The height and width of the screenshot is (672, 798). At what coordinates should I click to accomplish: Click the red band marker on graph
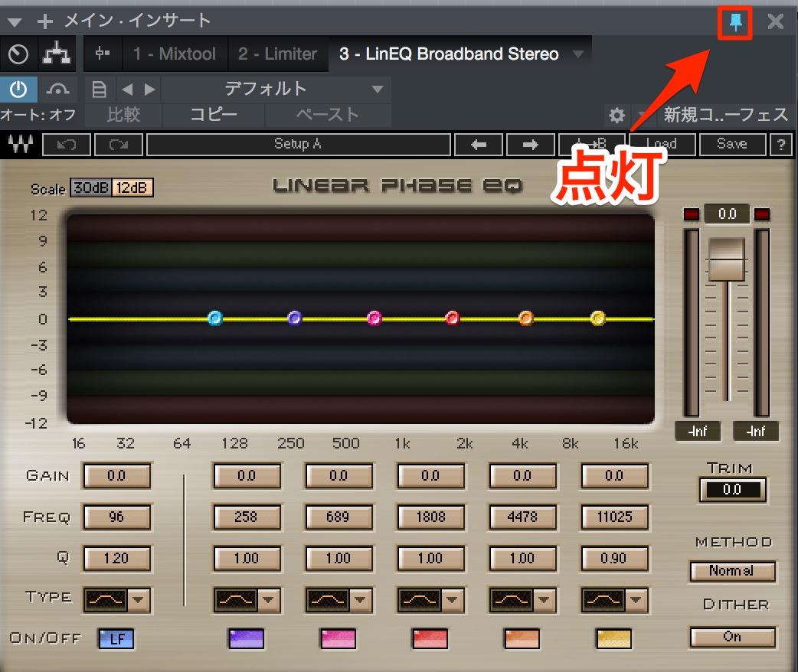coord(452,318)
